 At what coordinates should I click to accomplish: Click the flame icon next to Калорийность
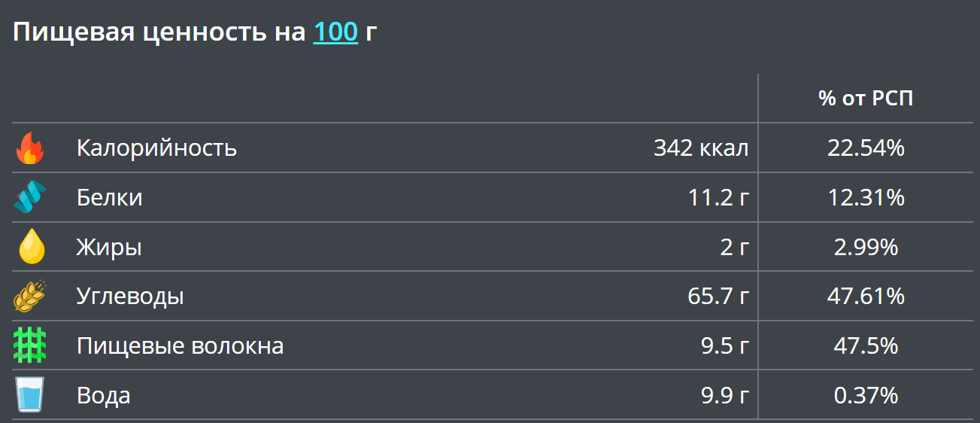click(30, 148)
